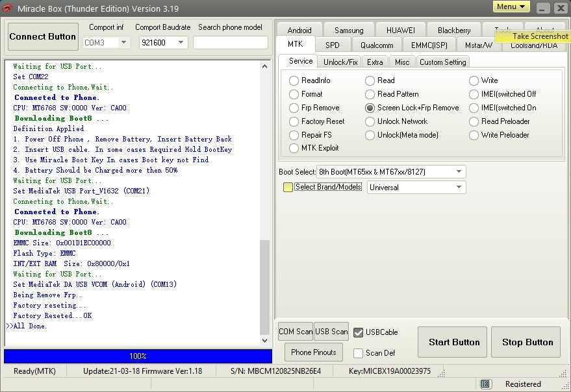Image resolution: width=571 pixels, height=392 pixels.
Task: Close the Miracle Box window
Action: pyautogui.click(x=559, y=8)
